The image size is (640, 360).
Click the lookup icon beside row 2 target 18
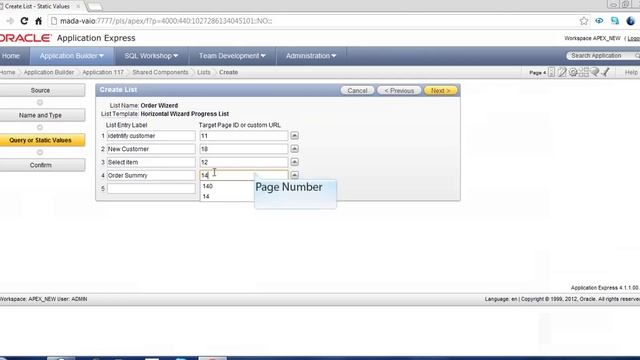click(x=294, y=149)
